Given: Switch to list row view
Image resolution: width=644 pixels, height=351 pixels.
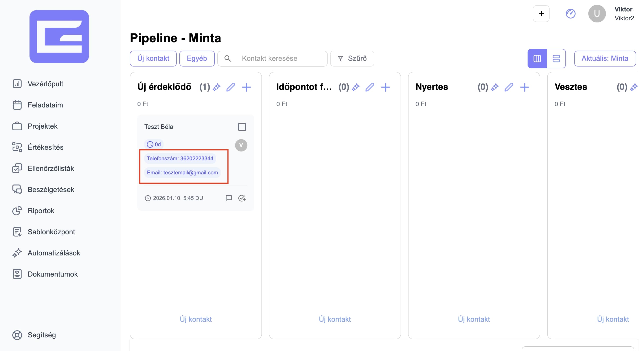Looking at the screenshot, I should [556, 59].
